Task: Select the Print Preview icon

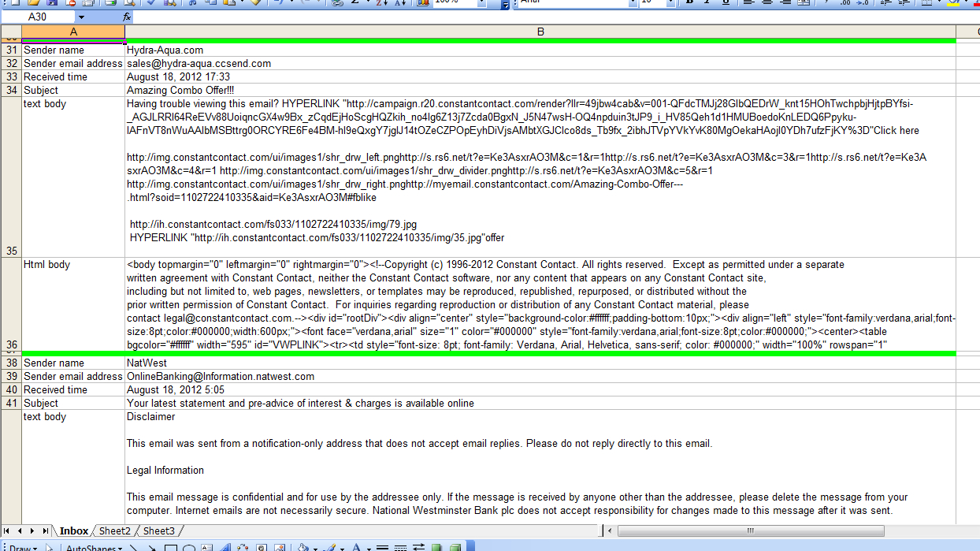Action: [x=128, y=4]
